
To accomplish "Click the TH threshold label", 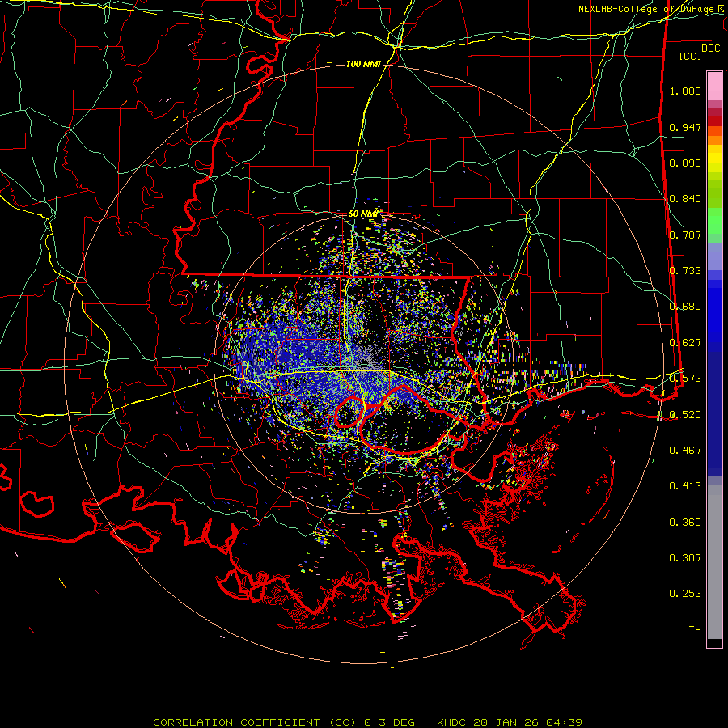I will point(695,630).
